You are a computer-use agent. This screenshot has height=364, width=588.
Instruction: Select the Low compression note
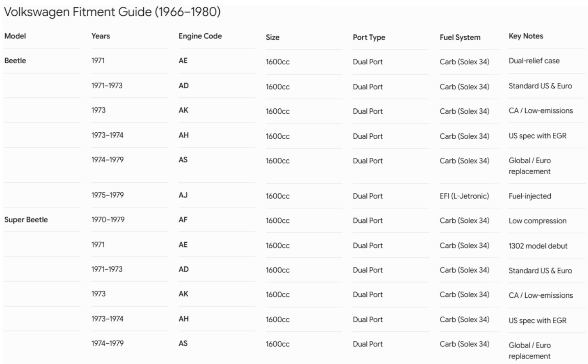[x=537, y=221]
